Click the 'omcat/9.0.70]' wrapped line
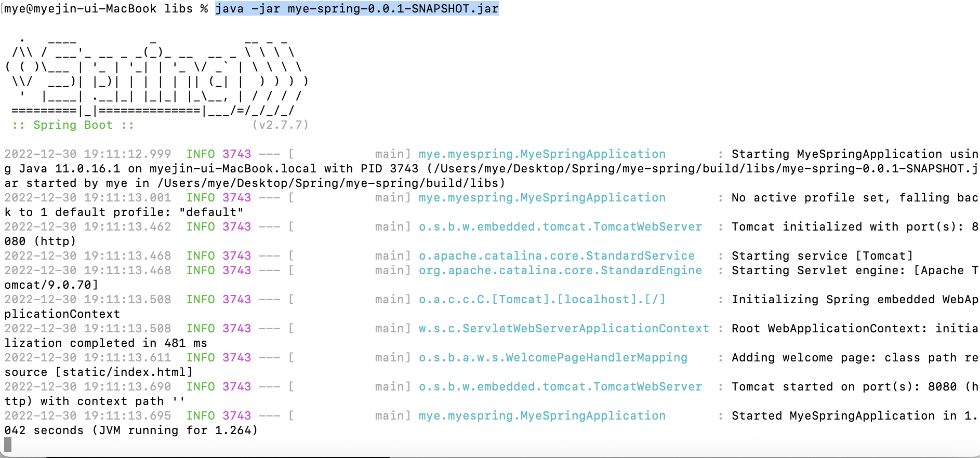 (x=51, y=285)
